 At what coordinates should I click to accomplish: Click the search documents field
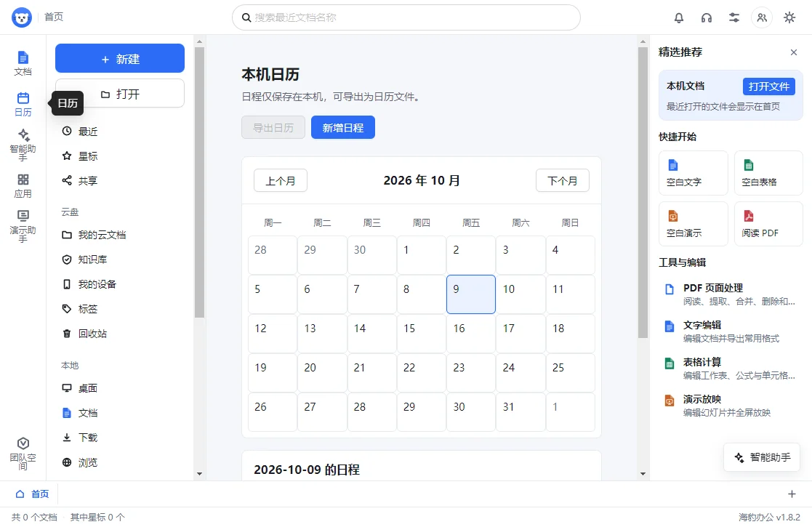(406, 17)
